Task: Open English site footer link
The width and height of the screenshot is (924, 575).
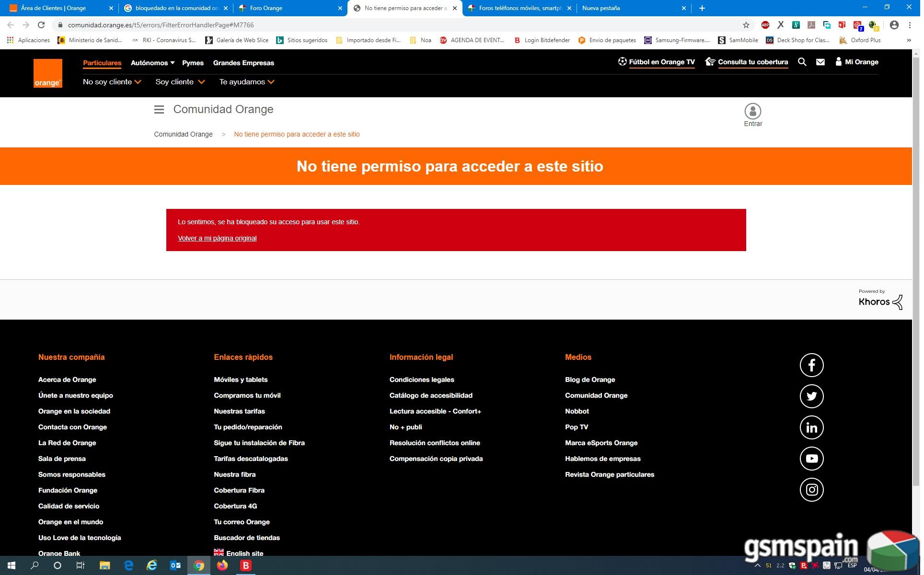Action: pos(239,553)
